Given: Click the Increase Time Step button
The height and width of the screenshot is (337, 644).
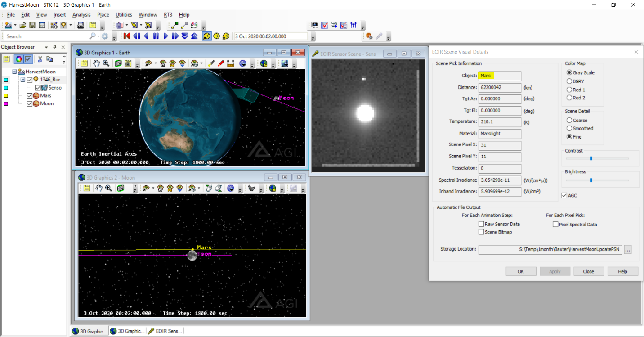Looking at the screenshot, I should tap(194, 36).
